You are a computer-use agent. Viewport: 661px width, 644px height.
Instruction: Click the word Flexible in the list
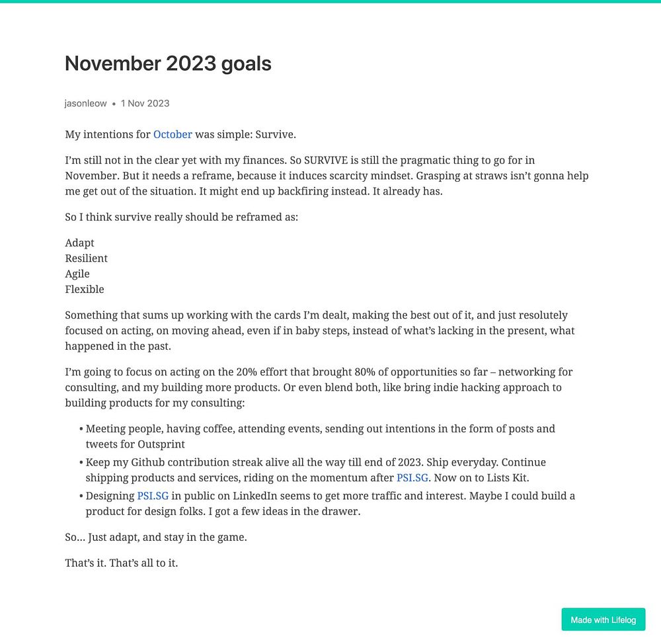pos(85,290)
